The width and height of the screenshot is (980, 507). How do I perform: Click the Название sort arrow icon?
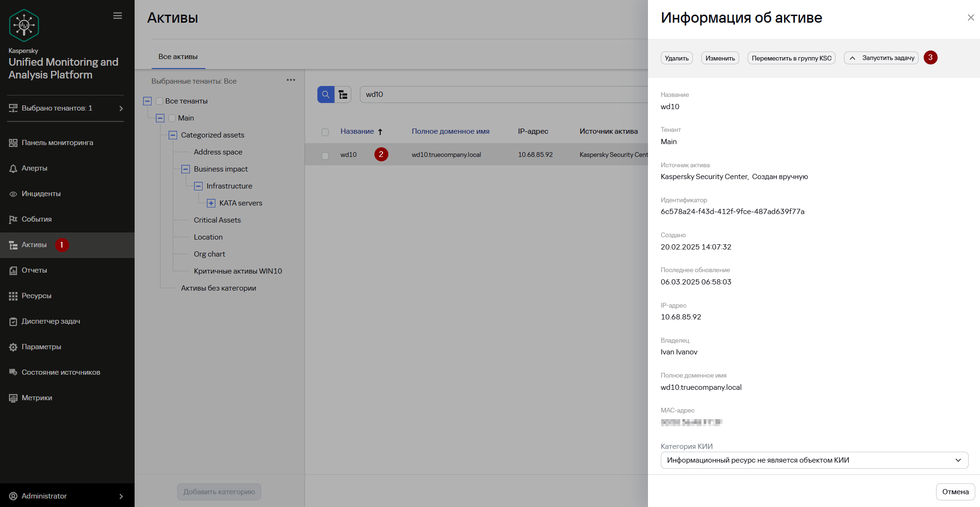pyautogui.click(x=380, y=132)
